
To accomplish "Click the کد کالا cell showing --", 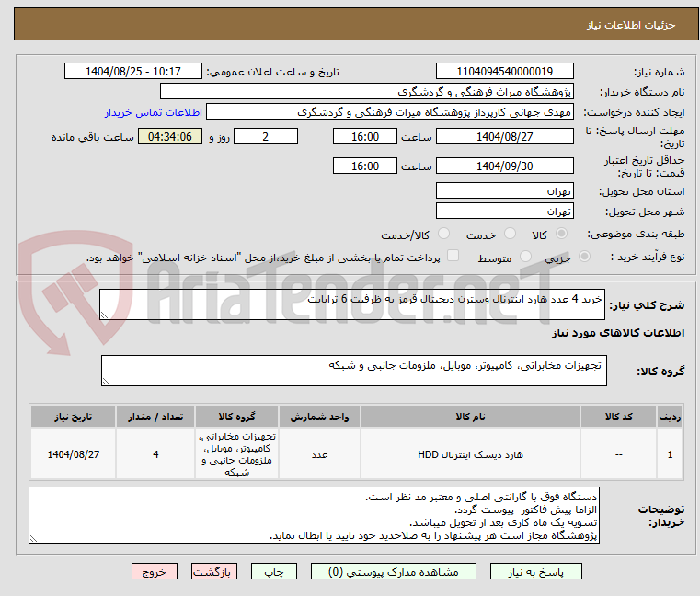I will tap(618, 454).
